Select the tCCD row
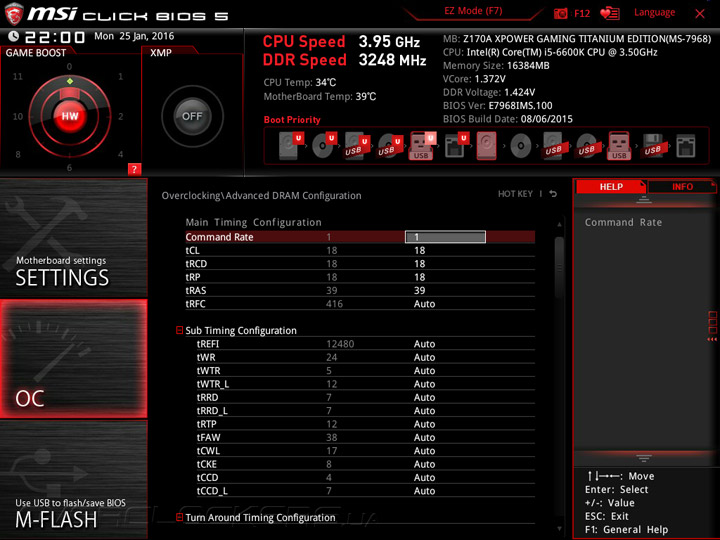Image resolution: width=720 pixels, height=540 pixels. click(x=366, y=477)
